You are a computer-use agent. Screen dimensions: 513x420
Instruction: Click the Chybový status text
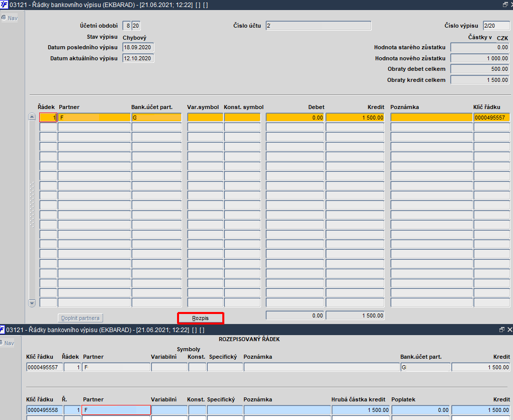coord(134,38)
